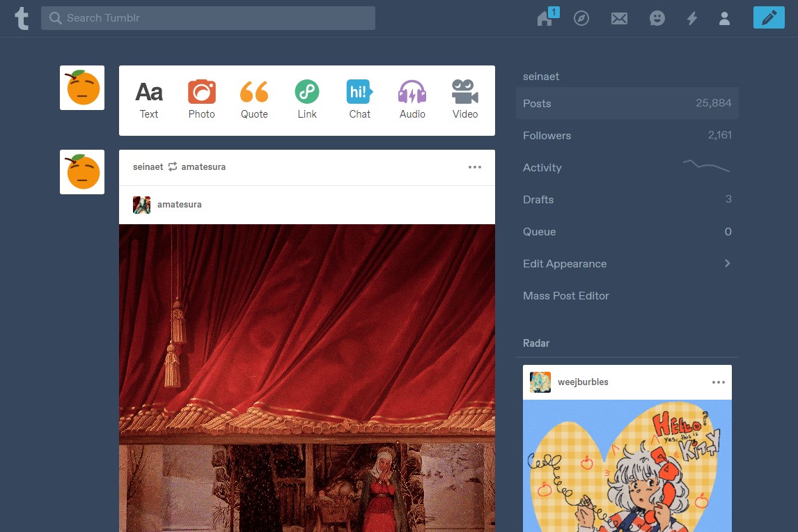Open Drafts in the sidebar

(x=627, y=200)
